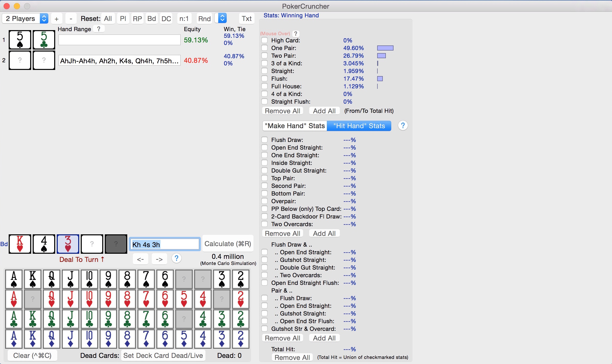The height and width of the screenshot is (364, 612).
Task: Click the empty turn card slot
Action: pos(92,244)
